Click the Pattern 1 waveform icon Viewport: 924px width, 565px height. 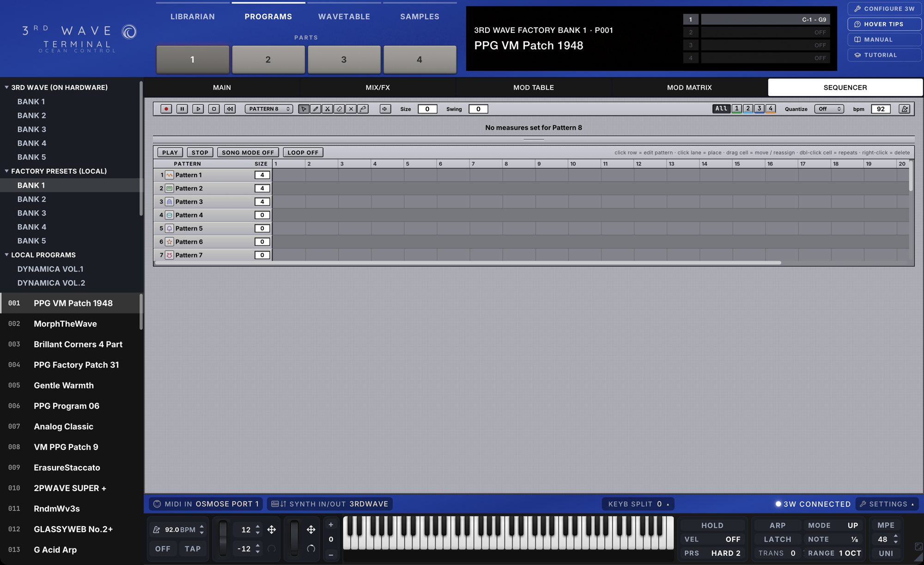170,175
